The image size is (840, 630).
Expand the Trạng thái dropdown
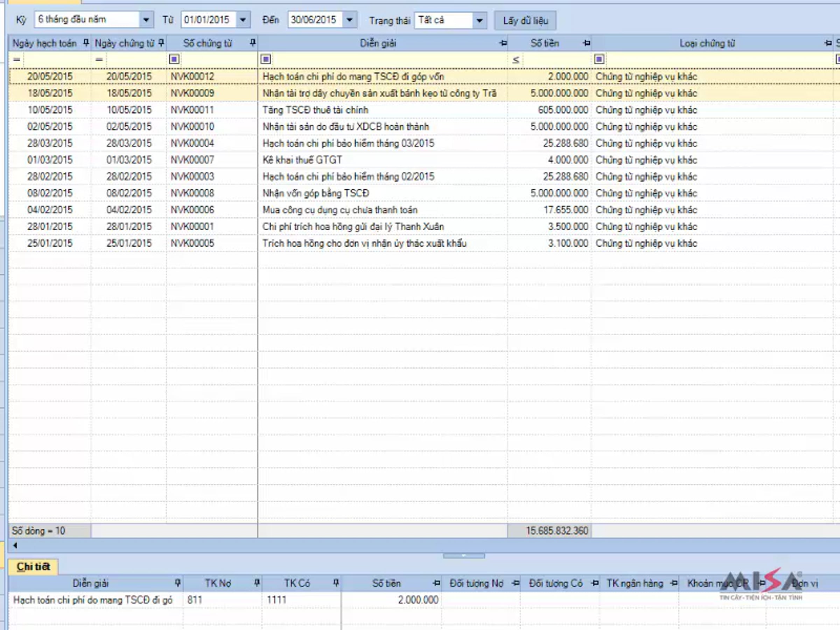[x=479, y=20]
